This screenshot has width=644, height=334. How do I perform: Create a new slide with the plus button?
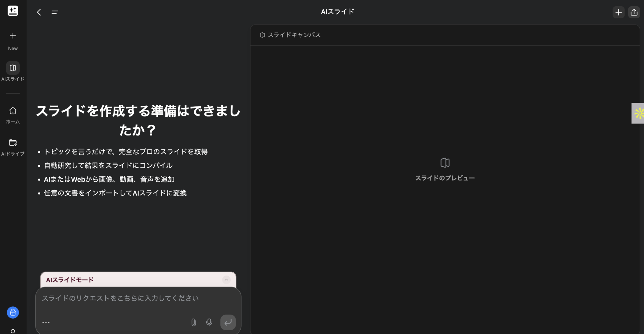click(618, 12)
